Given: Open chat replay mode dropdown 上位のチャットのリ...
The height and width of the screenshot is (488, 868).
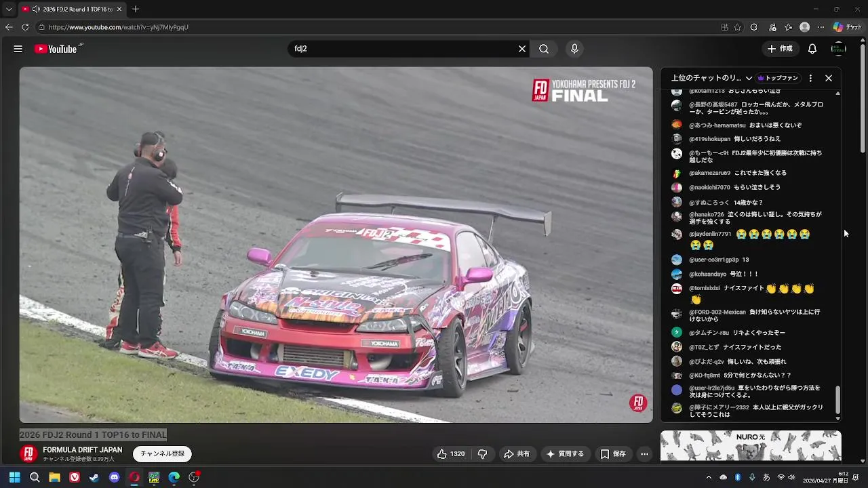Looking at the screenshot, I should click(711, 78).
